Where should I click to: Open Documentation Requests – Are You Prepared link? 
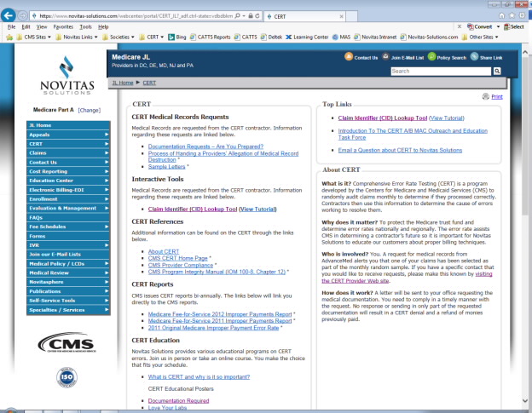click(x=205, y=146)
